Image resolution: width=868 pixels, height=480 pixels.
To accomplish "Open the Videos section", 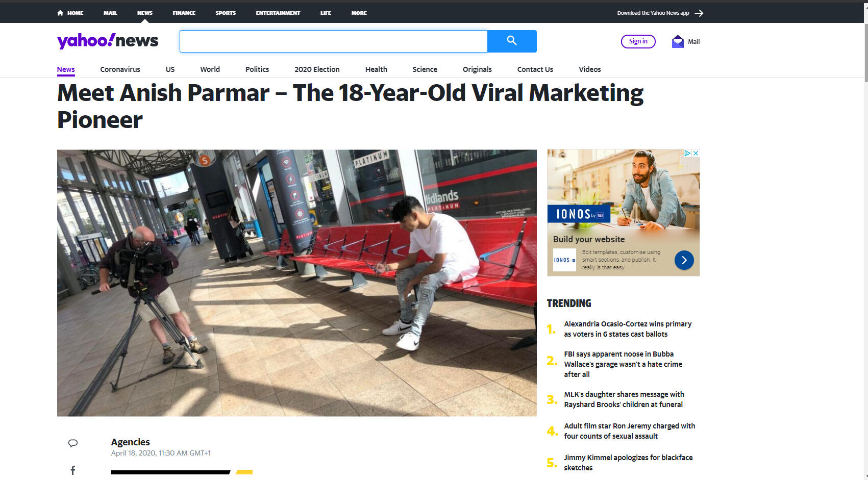I will coord(589,69).
